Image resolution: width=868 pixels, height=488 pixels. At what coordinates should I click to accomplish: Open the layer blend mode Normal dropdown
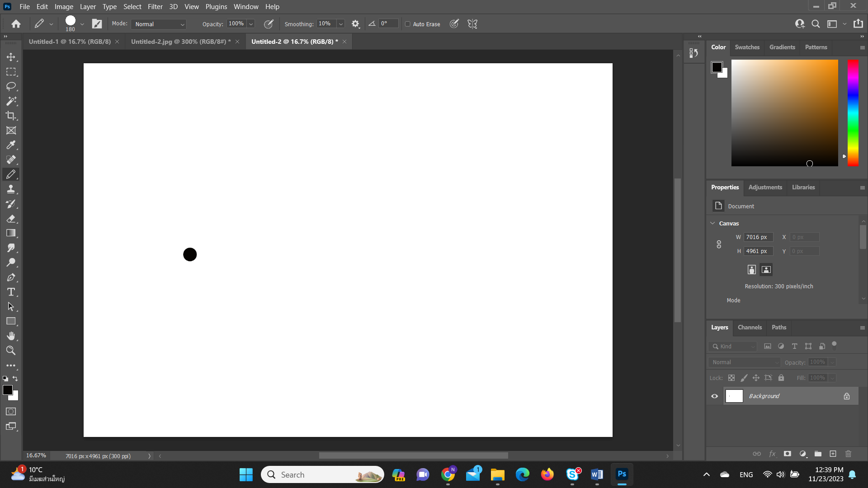[x=745, y=362]
